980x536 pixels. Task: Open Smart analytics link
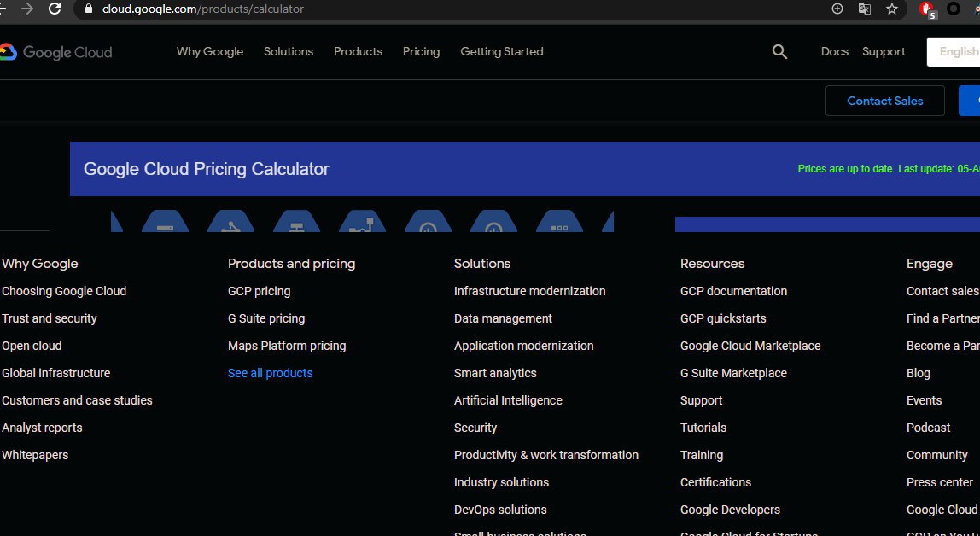[x=495, y=373]
